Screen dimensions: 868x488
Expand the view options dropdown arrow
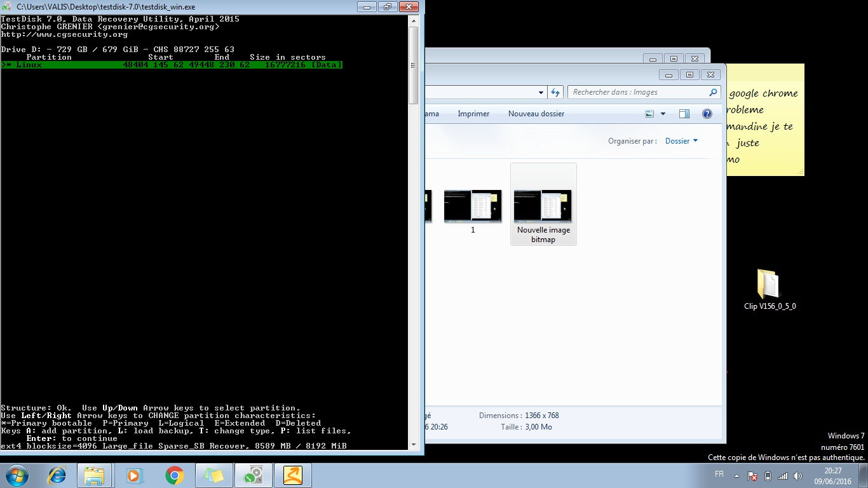pyautogui.click(x=663, y=114)
